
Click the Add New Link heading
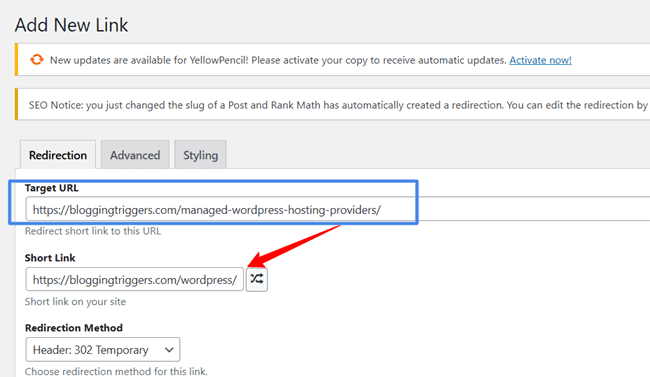tap(71, 25)
